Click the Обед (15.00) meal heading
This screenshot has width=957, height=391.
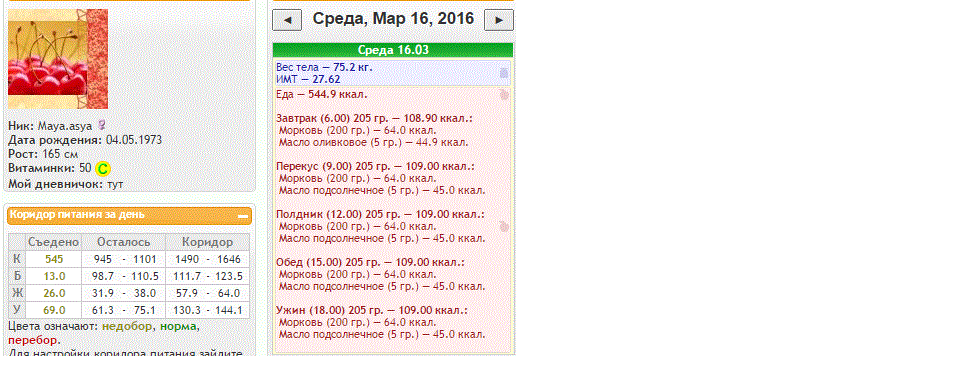click(x=370, y=262)
